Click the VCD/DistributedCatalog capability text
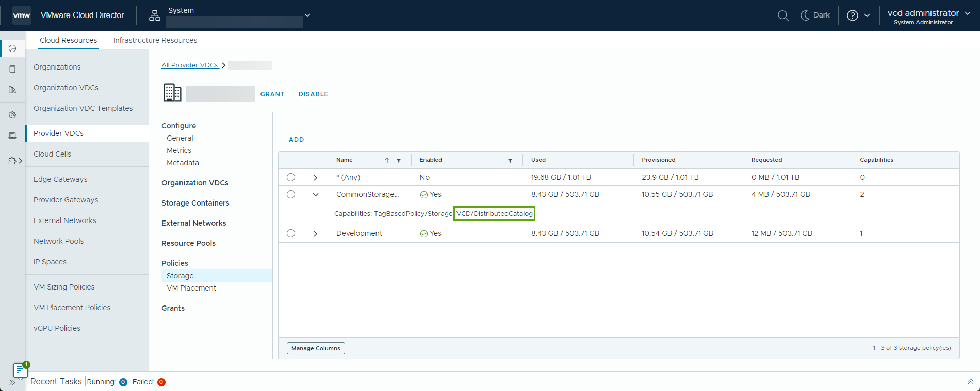This screenshot has width=980, height=391. click(x=494, y=213)
